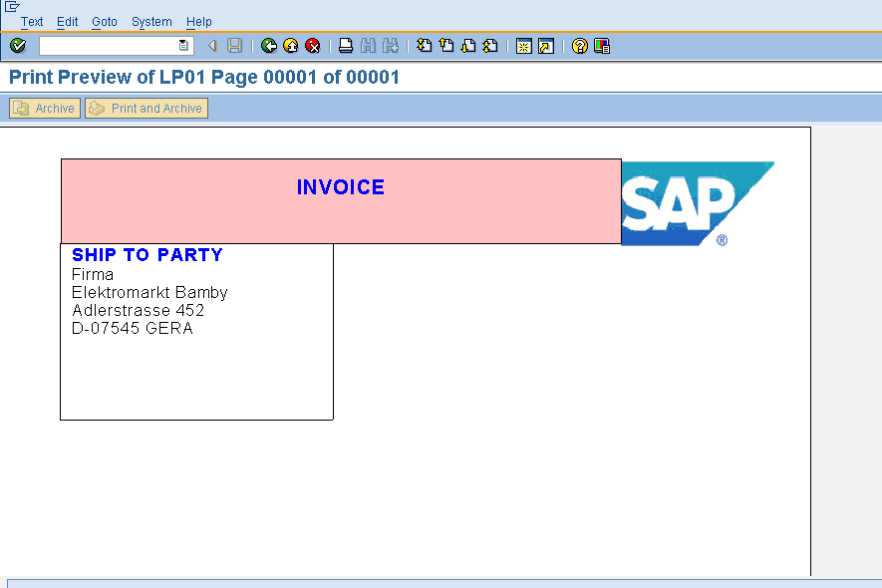
Task: Click the Archive button
Action: [44, 108]
